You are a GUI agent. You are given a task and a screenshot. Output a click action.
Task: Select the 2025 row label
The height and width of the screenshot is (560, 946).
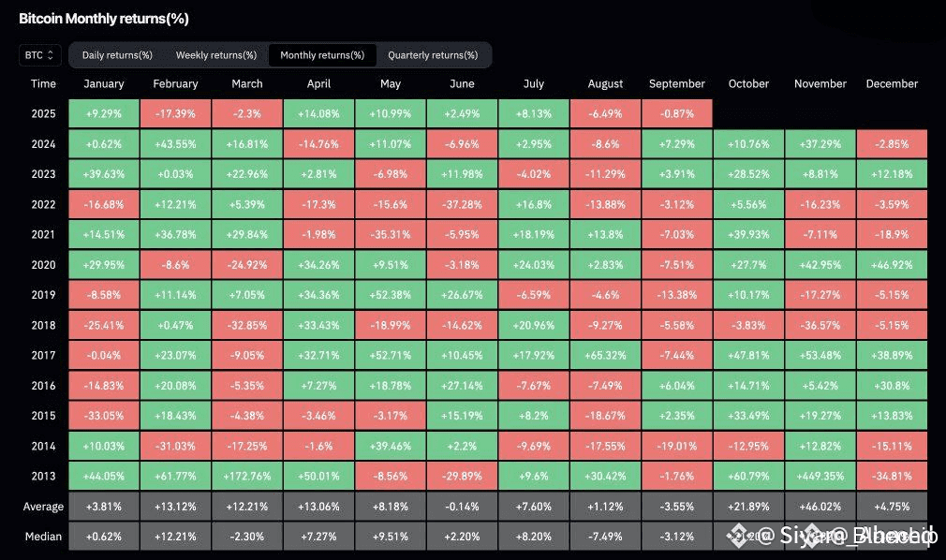[x=43, y=113]
